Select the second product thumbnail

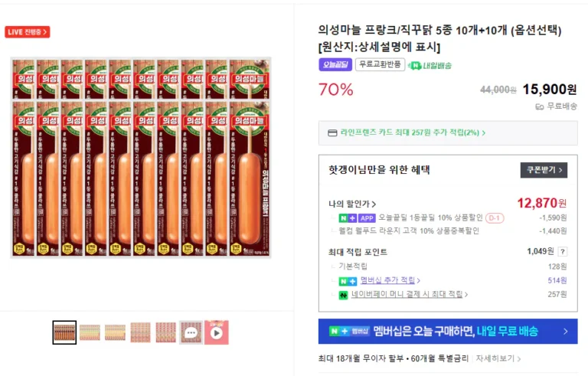[90, 332]
